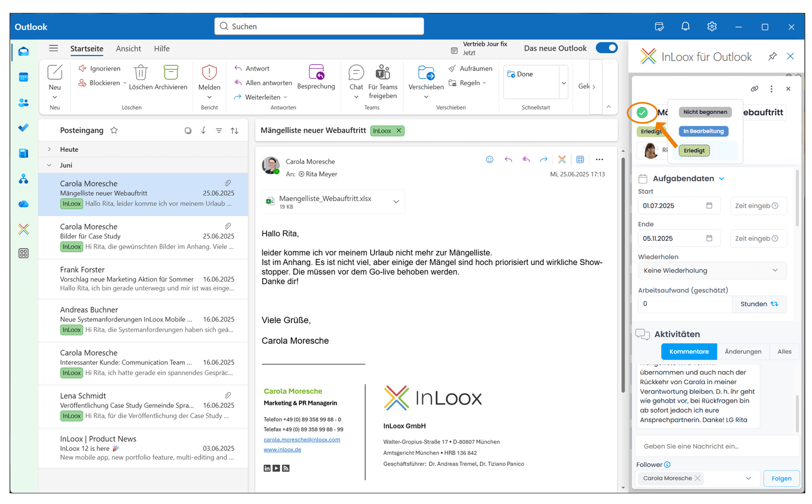Image resolution: width=812 pixels, height=504 pixels.
Task: Pin the InLoox für Outlook pane
Action: (772, 56)
